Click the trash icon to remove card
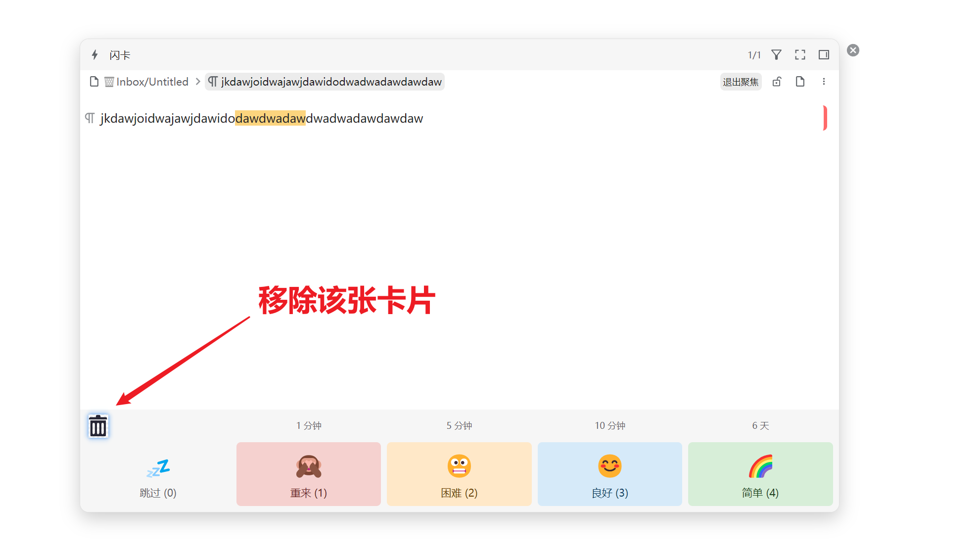This screenshot has width=980, height=553. 98,426
